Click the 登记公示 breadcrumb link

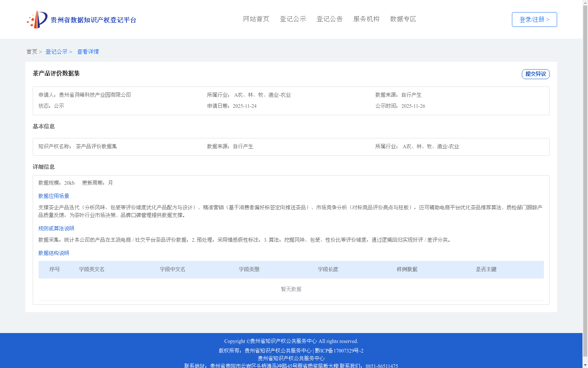click(56, 52)
